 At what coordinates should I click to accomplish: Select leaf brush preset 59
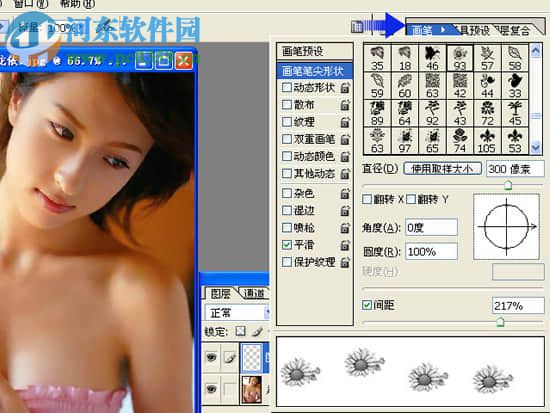pyautogui.click(x=377, y=86)
